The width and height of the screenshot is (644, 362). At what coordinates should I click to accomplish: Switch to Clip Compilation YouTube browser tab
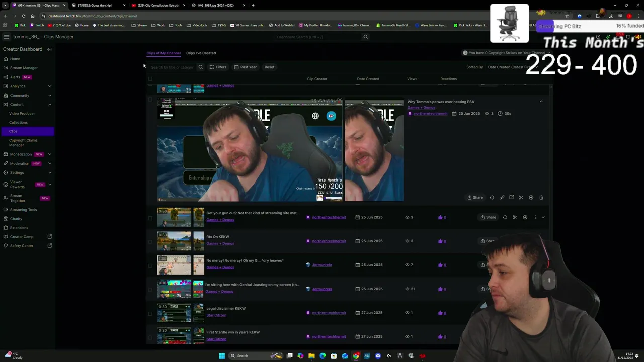158,5
